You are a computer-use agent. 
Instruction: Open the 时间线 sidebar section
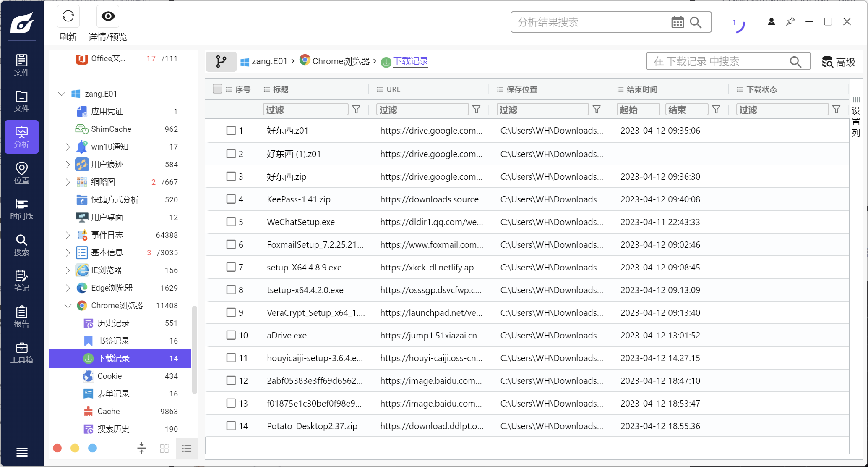(x=22, y=209)
